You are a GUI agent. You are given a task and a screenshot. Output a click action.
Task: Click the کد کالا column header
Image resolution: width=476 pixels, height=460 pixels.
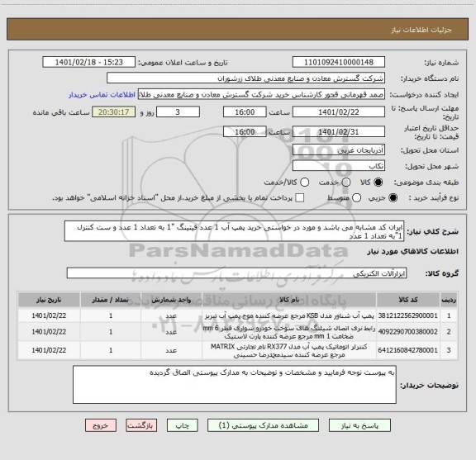[x=408, y=300]
